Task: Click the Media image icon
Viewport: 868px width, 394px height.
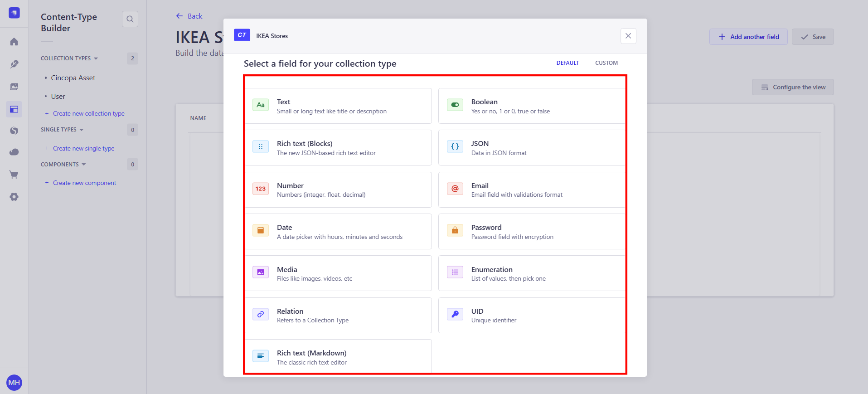Action: (261, 272)
